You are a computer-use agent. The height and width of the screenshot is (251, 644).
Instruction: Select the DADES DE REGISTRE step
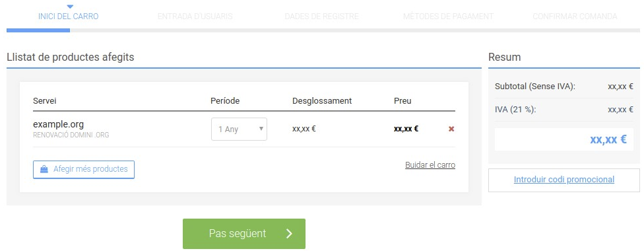click(321, 17)
